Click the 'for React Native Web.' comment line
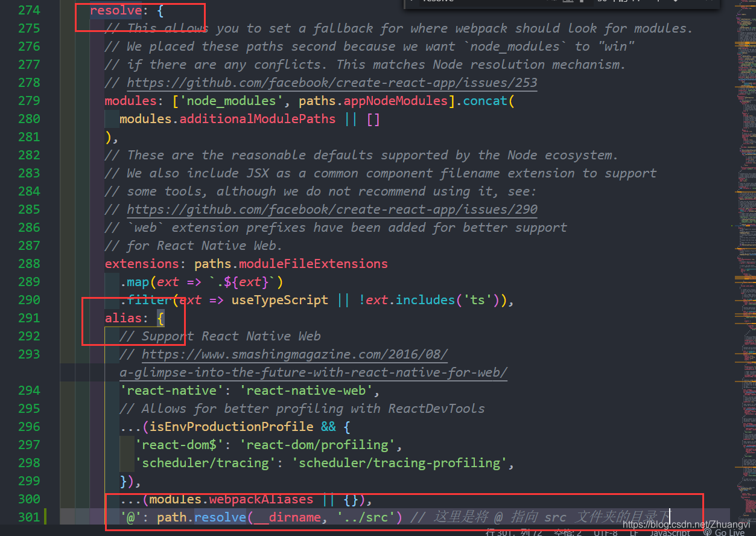This screenshot has height=536, width=756. click(x=194, y=246)
